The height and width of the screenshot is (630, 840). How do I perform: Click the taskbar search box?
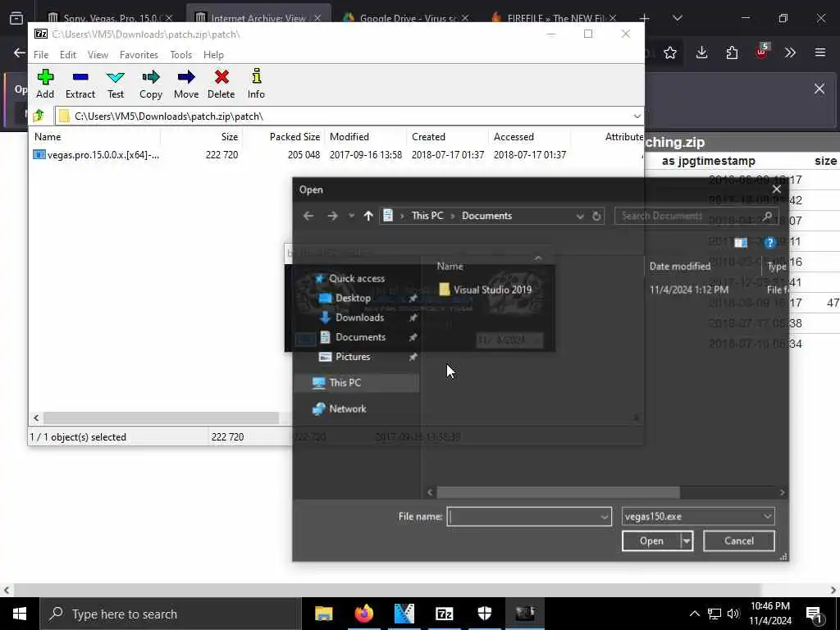(171, 614)
